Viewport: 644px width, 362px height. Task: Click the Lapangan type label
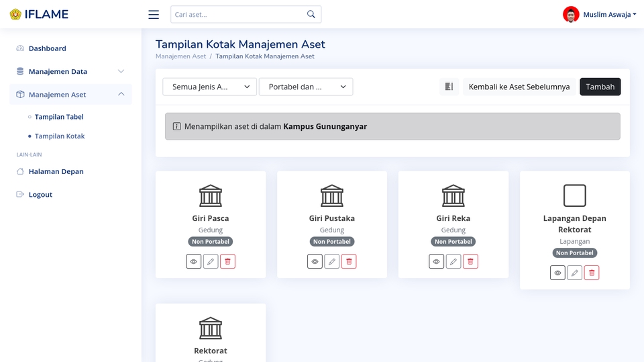pos(575,242)
